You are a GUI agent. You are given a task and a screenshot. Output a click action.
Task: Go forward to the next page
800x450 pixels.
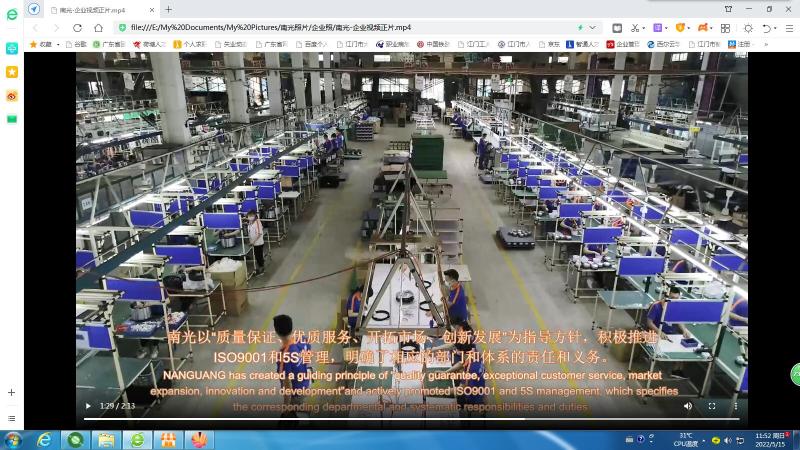(x=56, y=28)
